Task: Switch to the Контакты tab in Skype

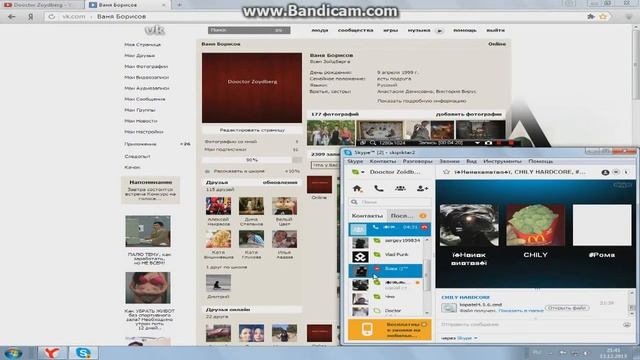Action: click(367, 216)
